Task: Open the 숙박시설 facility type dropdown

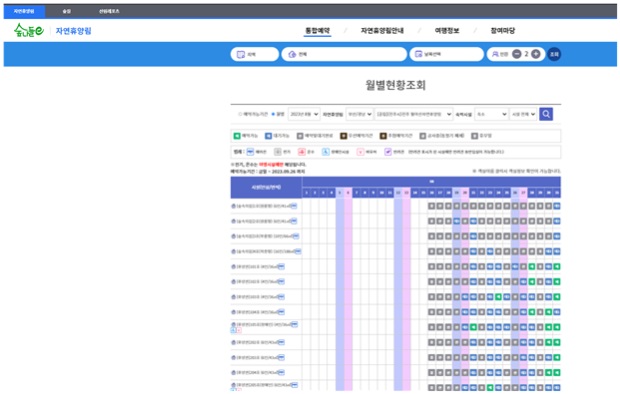Action: (x=491, y=114)
